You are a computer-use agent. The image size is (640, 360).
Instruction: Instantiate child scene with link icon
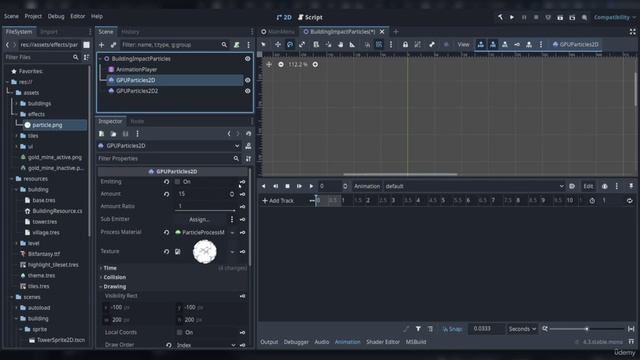[113, 44]
